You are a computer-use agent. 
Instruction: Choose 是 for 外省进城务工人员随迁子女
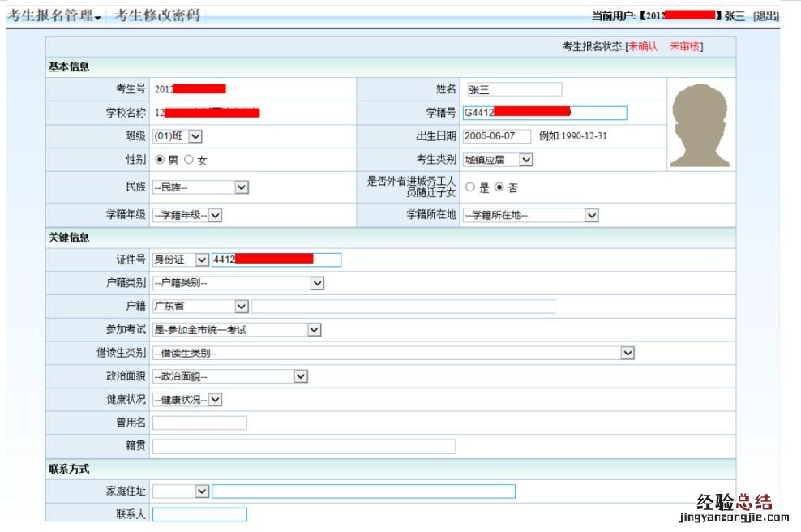point(470,187)
